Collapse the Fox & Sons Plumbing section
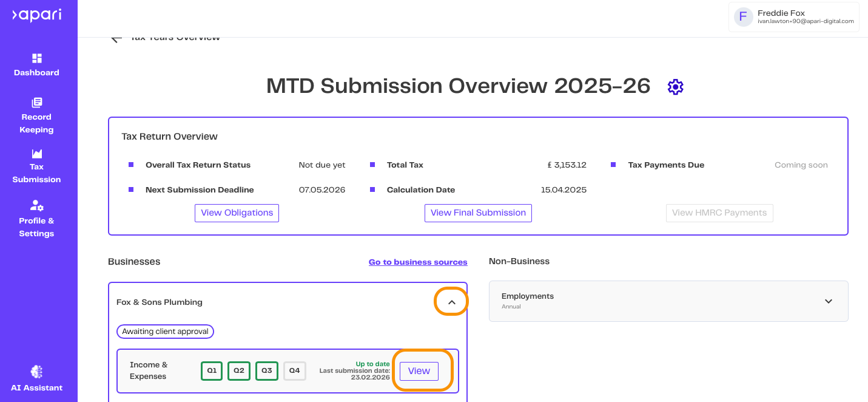Viewport: 868px width, 402px height. [451, 302]
